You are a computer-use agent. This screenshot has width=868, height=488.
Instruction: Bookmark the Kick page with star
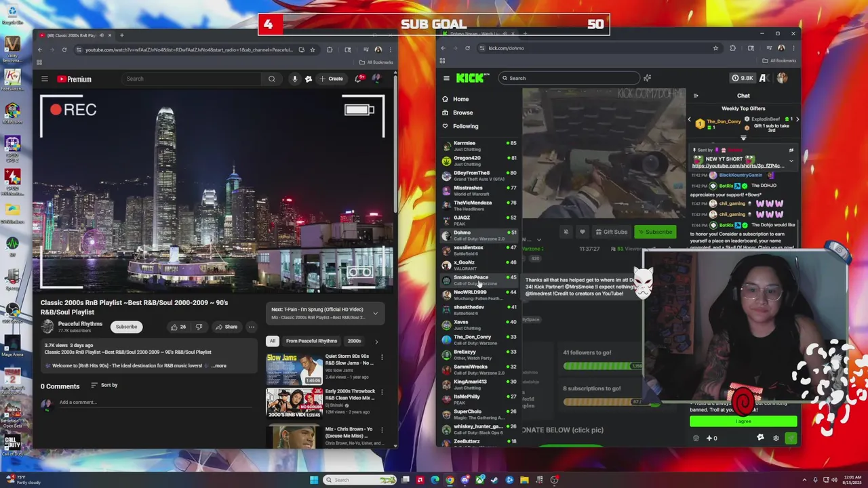pos(715,48)
